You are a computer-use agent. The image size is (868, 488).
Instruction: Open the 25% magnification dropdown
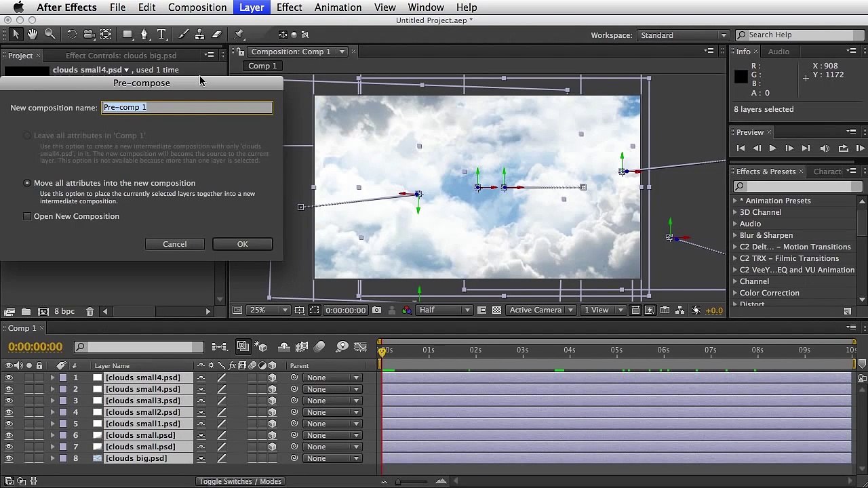point(269,310)
